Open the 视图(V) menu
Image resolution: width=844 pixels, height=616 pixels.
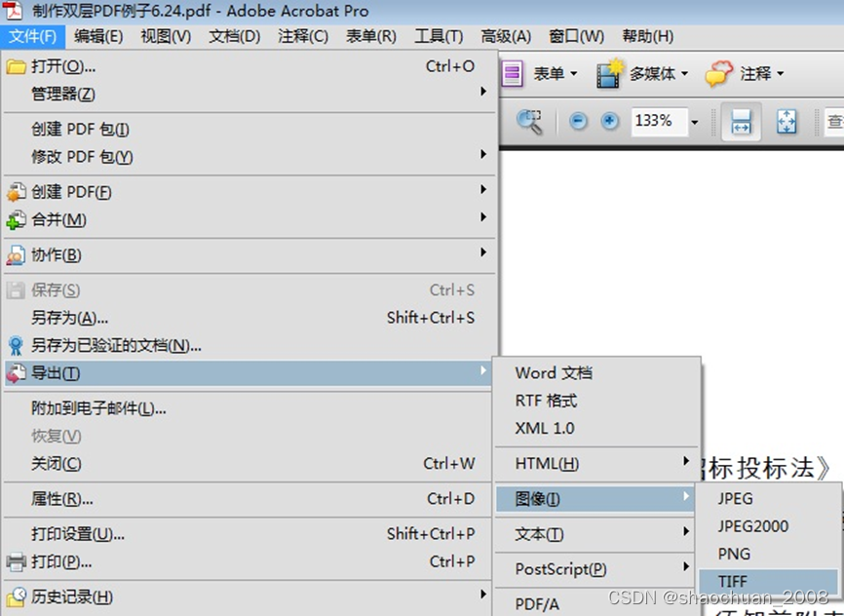pyautogui.click(x=166, y=37)
